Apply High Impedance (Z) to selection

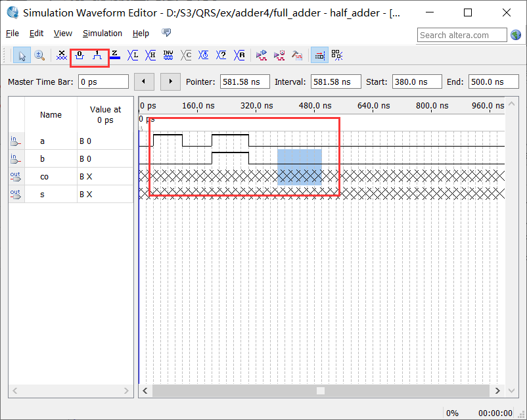[x=114, y=55]
